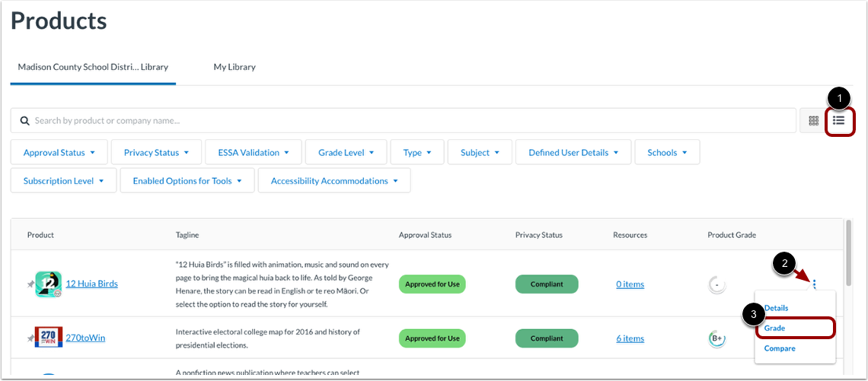The width and height of the screenshot is (868, 381).
Task: Choose Details from the context menu
Action: (776, 308)
